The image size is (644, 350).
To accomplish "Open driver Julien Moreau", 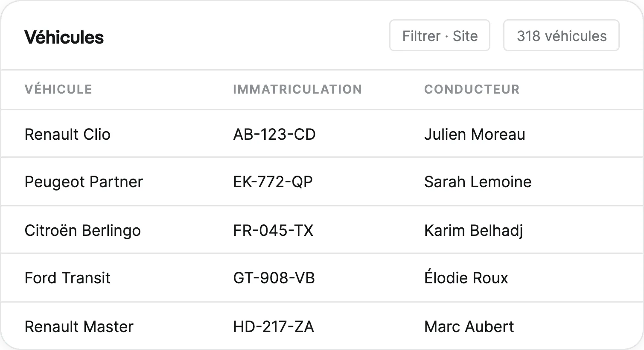I will click(x=475, y=134).
